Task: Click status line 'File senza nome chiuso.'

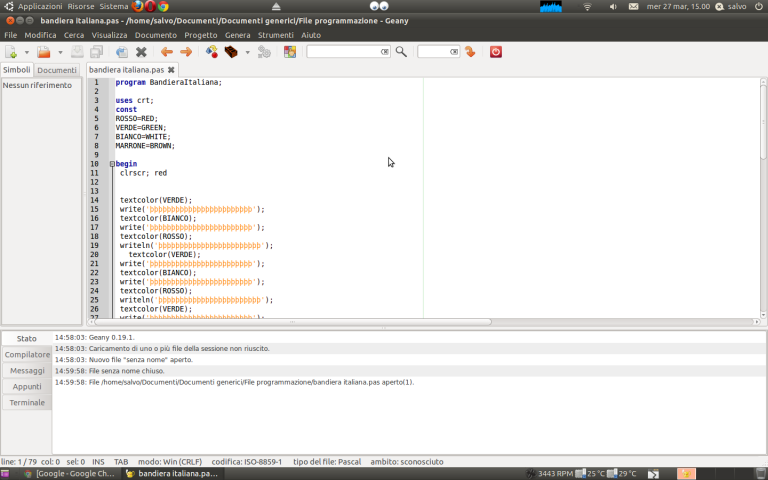Action: coord(126,371)
